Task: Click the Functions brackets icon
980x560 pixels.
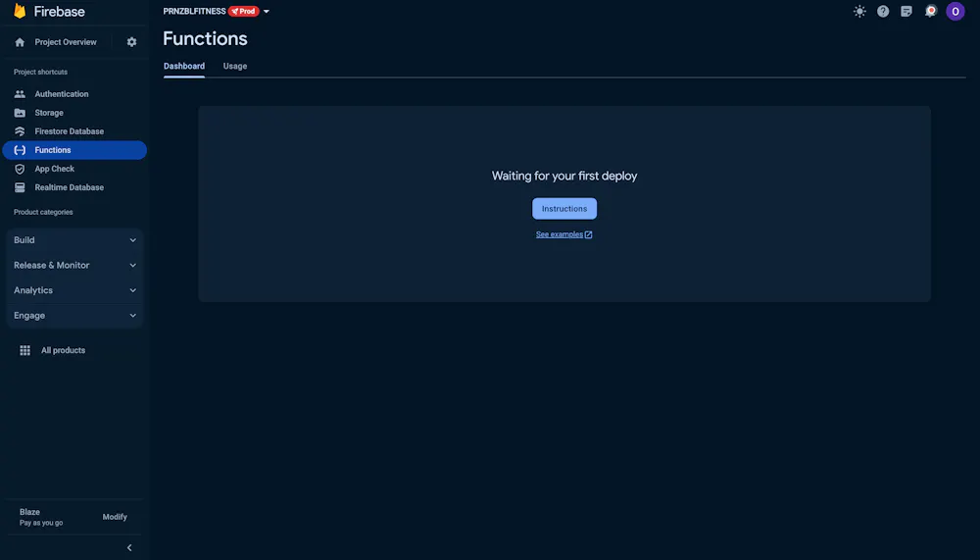Action: pos(20,150)
